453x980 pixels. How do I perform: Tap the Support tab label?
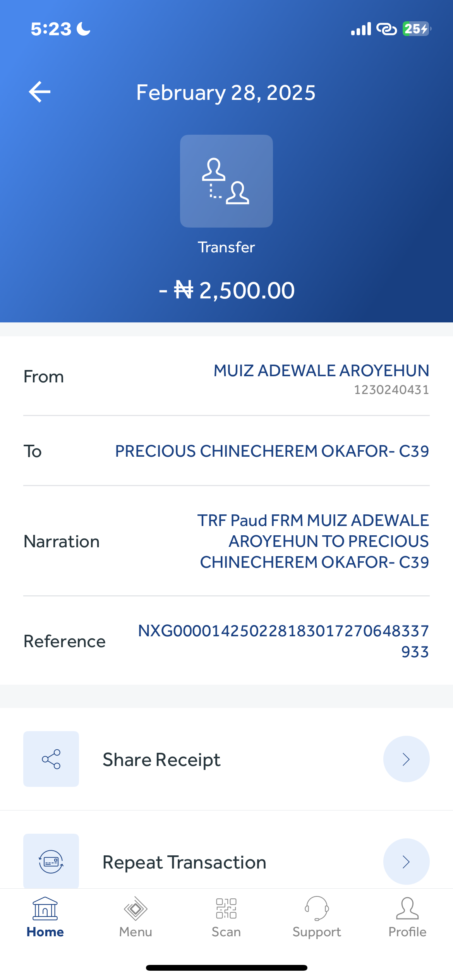[317, 932]
